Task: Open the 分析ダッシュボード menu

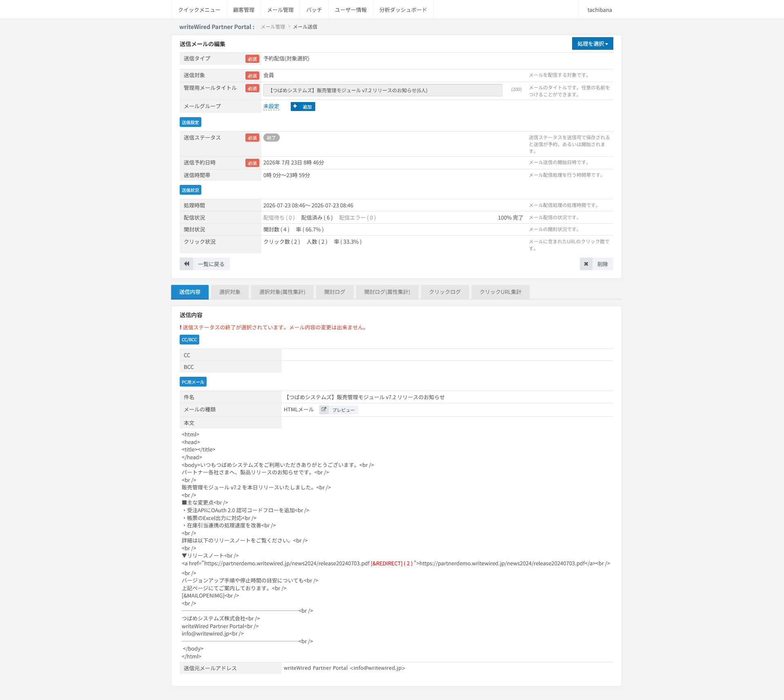Action: [403, 10]
